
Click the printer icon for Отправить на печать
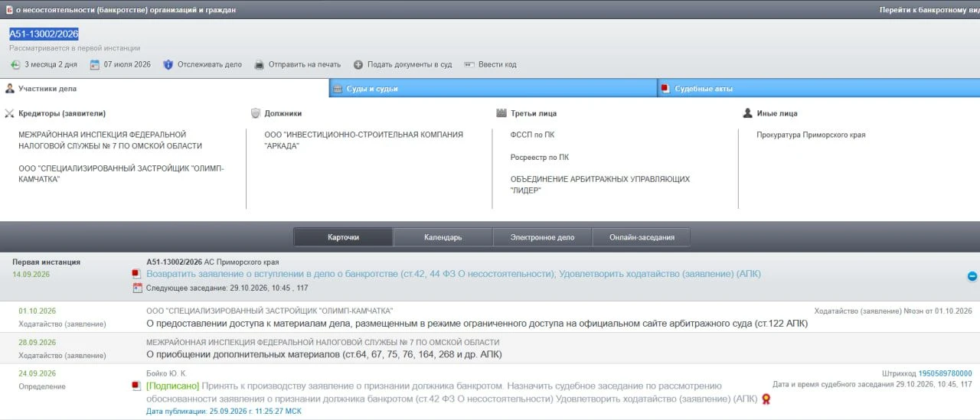tap(260, 64)
